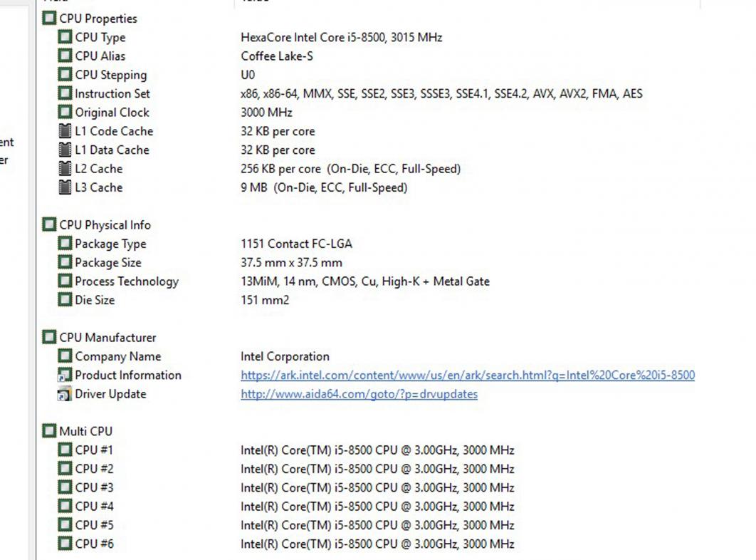The image size is (756, 560).
Task: Click the Instruction Set row icon
Action: [65, 93]
